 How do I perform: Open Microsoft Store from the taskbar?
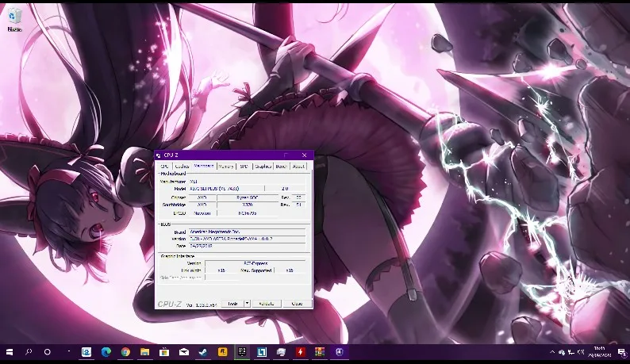pyautogui.click(x=164, y=351)
